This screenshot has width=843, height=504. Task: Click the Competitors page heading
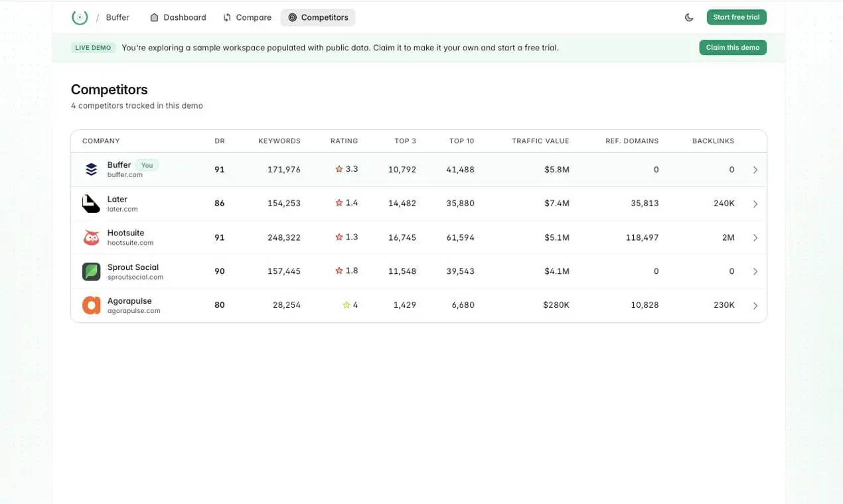pos(110,90)
